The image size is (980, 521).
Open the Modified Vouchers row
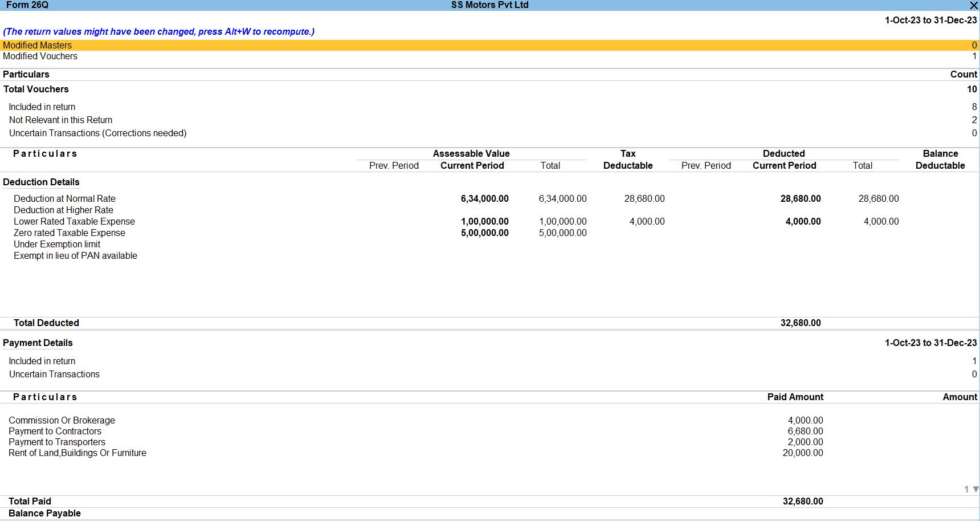pyautogui.click(x=40, y=56)
